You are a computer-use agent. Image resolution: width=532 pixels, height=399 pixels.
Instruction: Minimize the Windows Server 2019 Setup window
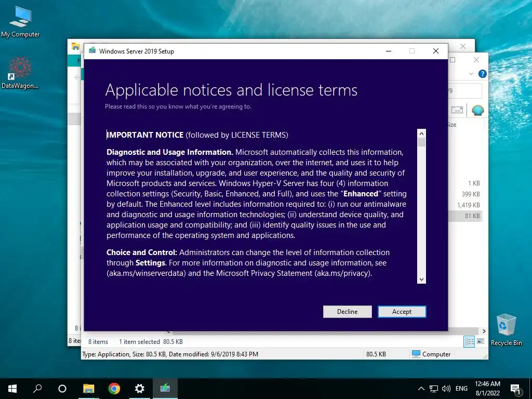tap(389, 51)
